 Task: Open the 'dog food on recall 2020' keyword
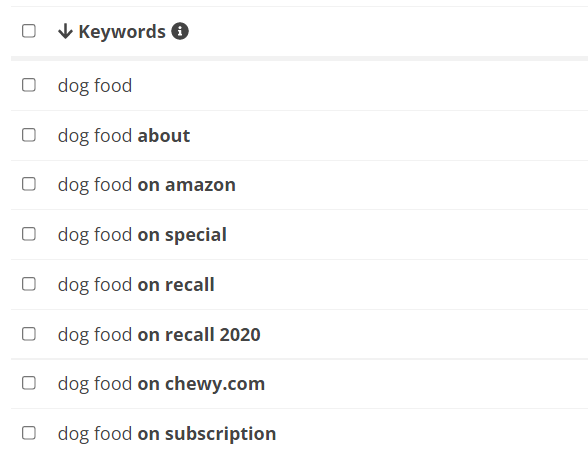159,335
